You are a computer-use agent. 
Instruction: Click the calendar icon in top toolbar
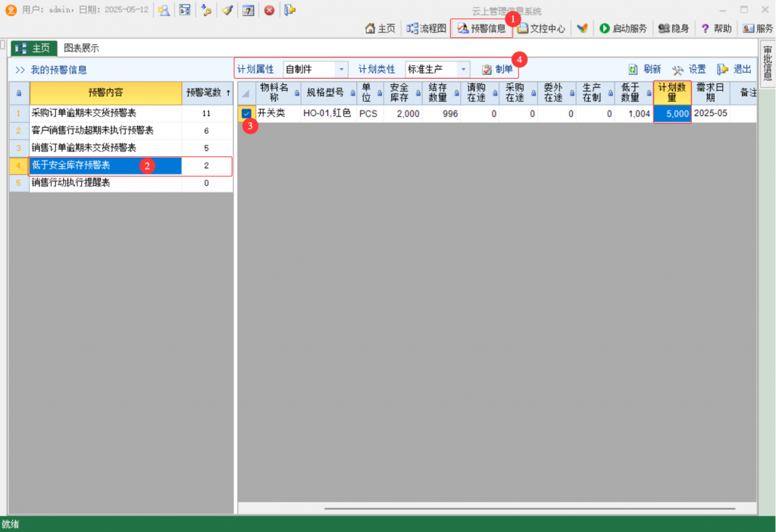(x=248, y=10)
